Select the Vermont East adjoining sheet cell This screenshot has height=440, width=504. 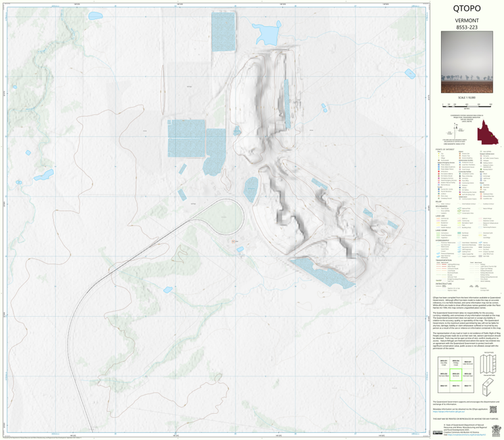[x=468, y=374]
